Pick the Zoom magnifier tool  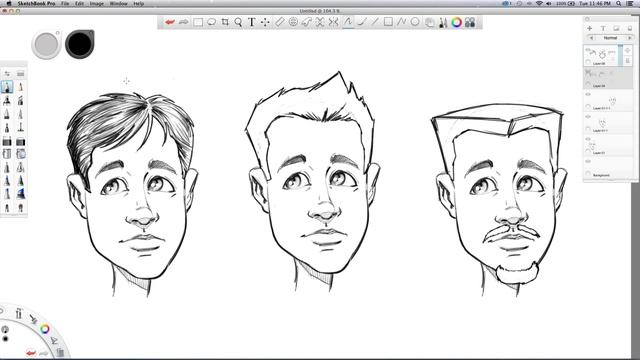tap(238, 22)
